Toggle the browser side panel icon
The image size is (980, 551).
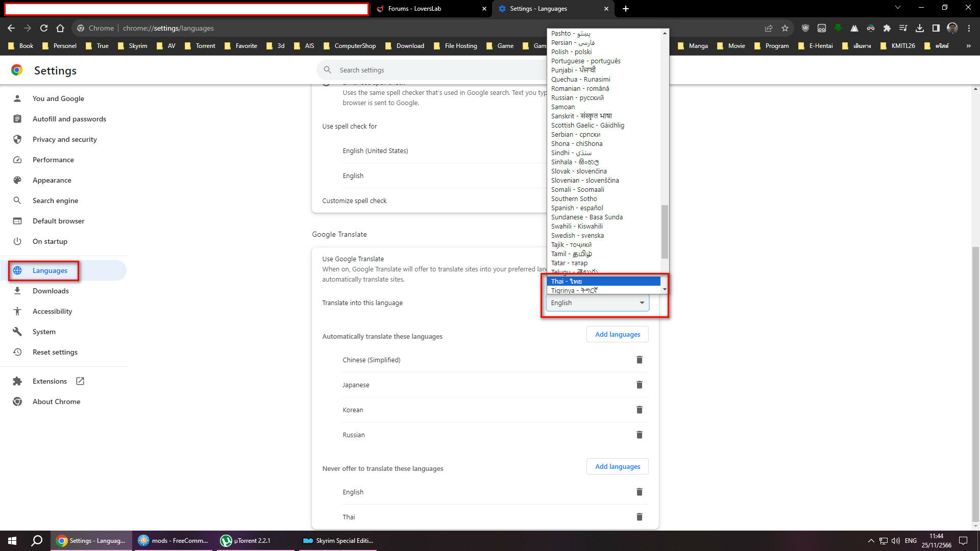click(936, 28)
